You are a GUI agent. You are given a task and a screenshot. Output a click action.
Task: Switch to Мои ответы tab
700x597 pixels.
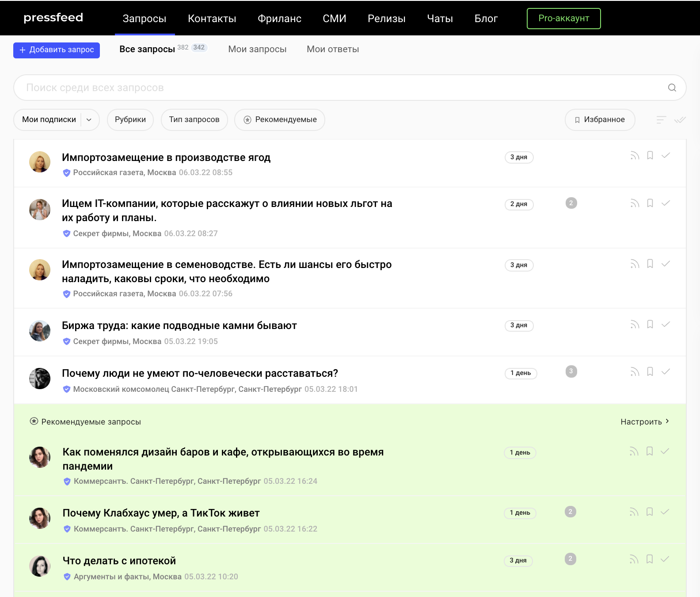click(x=333, y=49)
